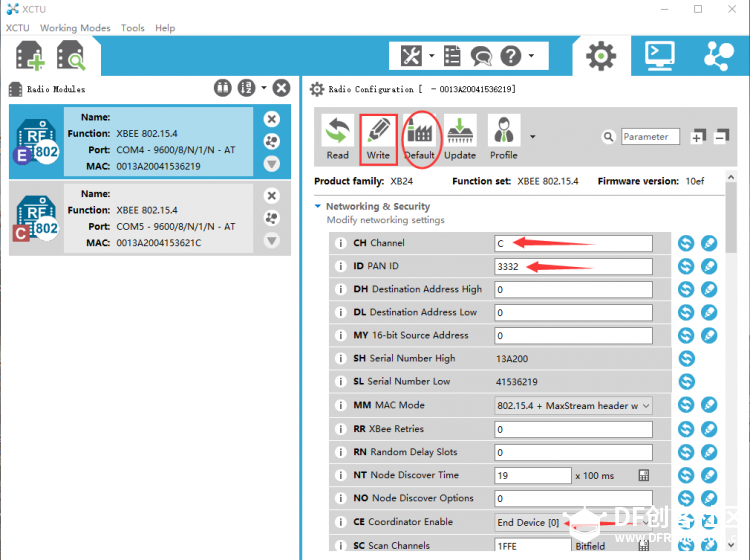Show info for MM MAC Mode
Viewport: 750px width, 560px height.
point(340,406)
